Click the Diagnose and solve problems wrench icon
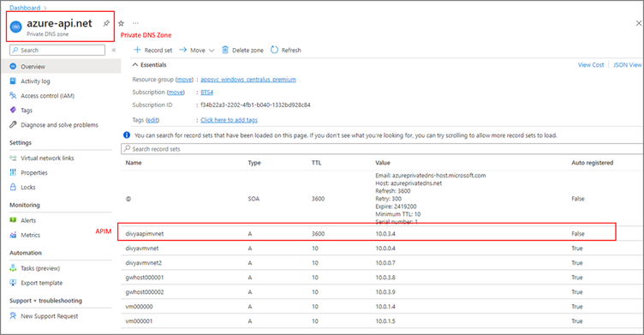 13,124
